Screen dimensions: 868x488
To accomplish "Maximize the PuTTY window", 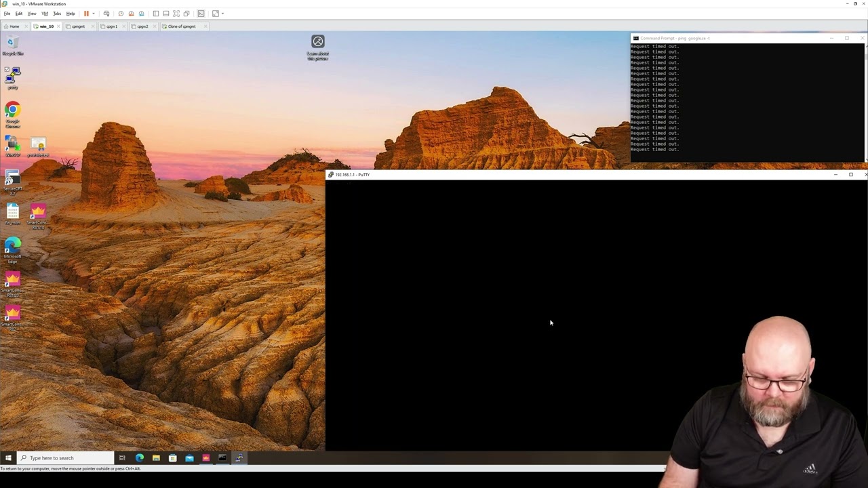I will 851,175.
